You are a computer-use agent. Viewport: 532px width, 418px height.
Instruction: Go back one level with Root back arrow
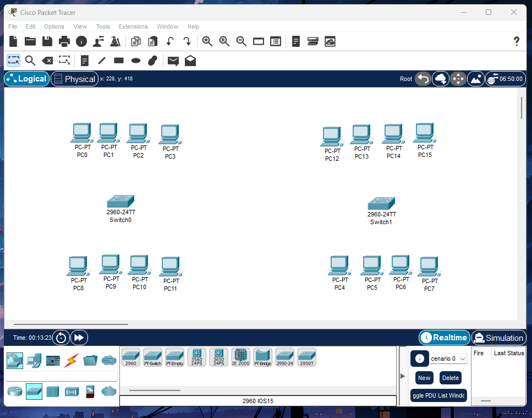[x=423, y=79]
